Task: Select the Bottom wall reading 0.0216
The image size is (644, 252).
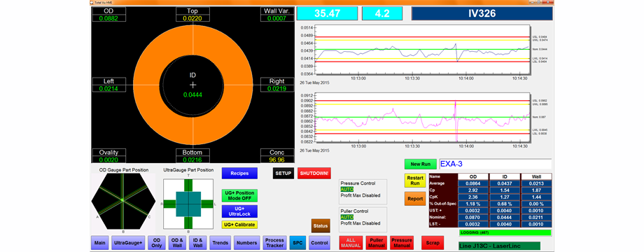Action: click(192, 159)
